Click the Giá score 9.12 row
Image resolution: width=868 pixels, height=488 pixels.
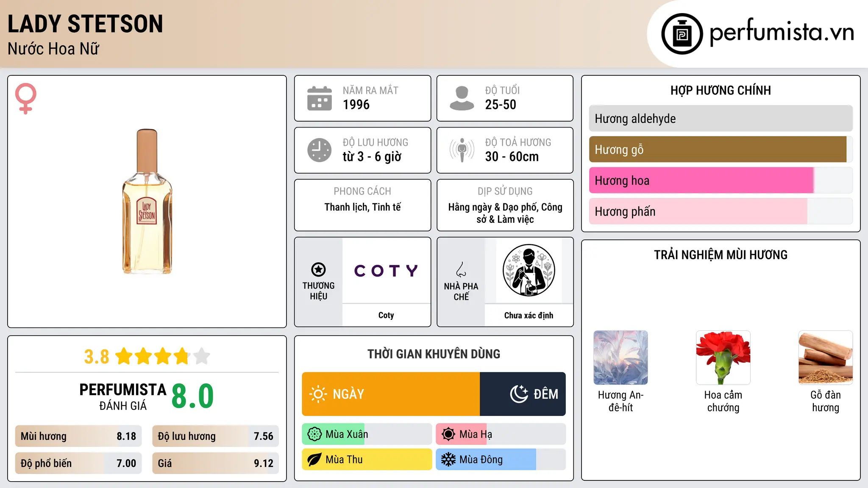click(216, 463)
